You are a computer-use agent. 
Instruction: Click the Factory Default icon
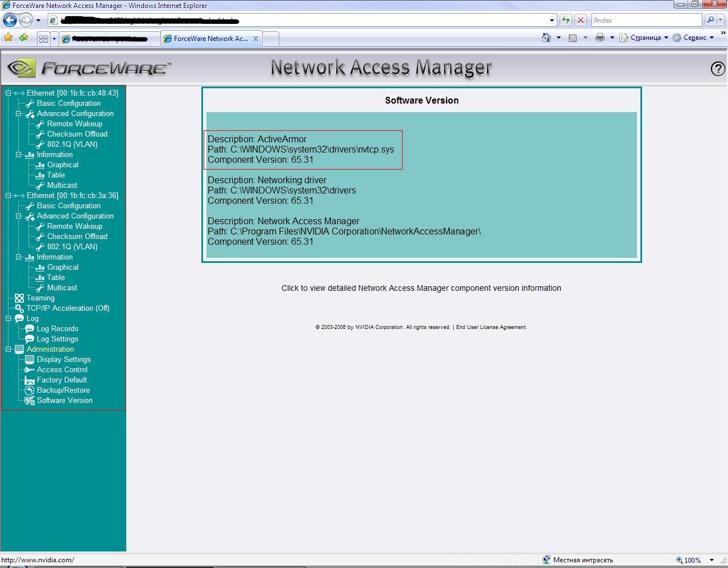[30, 380]
